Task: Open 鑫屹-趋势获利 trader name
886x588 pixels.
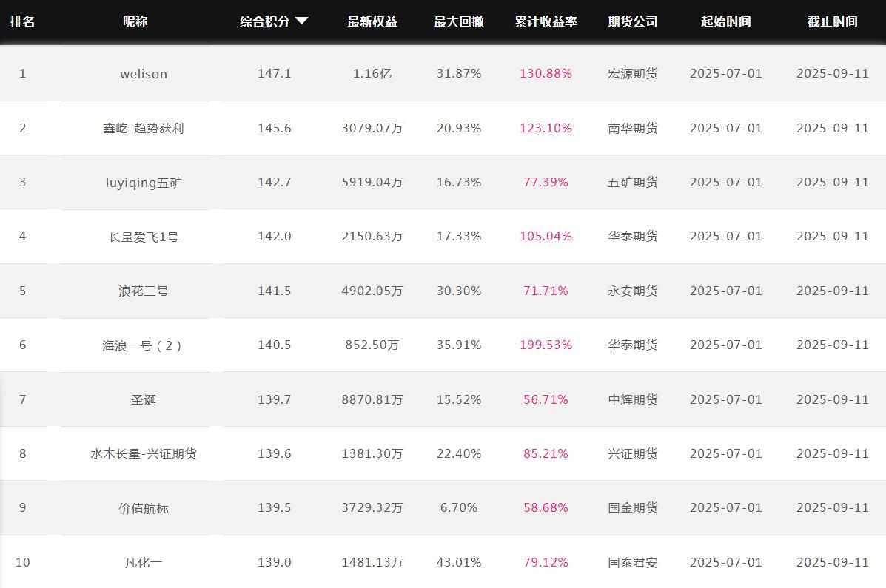Action: 144,128
